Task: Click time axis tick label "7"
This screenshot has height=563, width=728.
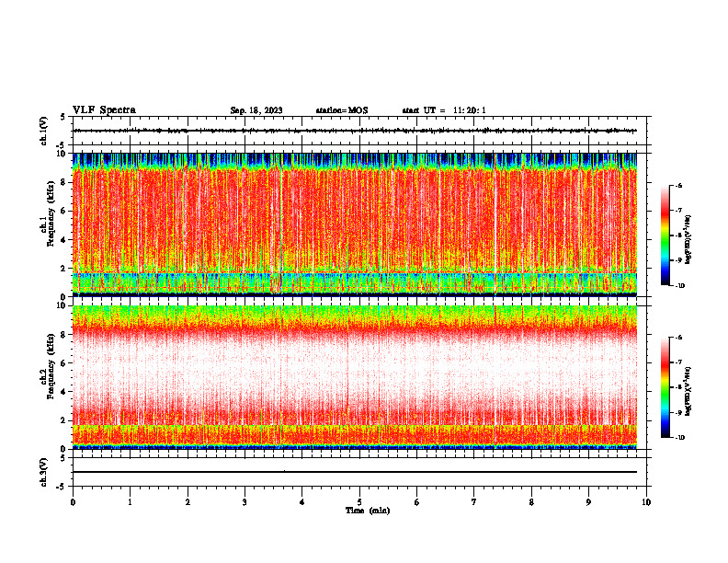Action: [474, 502]
